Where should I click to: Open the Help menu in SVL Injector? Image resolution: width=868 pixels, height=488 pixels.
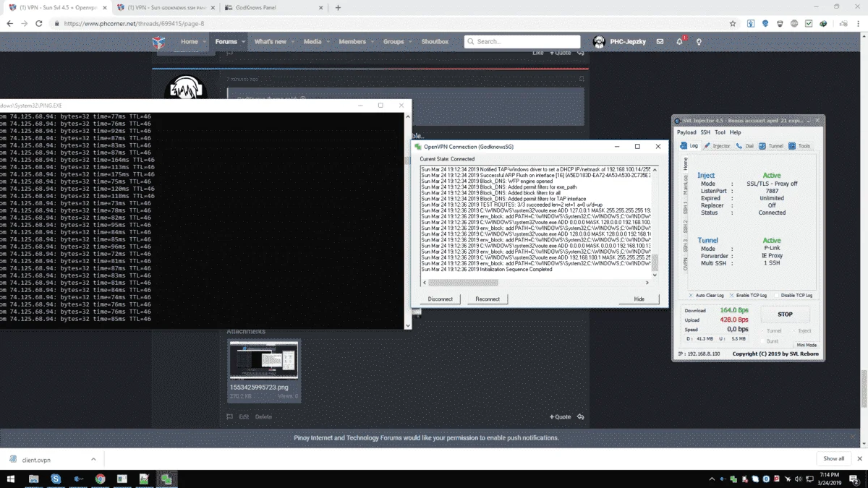coord(735,132)
